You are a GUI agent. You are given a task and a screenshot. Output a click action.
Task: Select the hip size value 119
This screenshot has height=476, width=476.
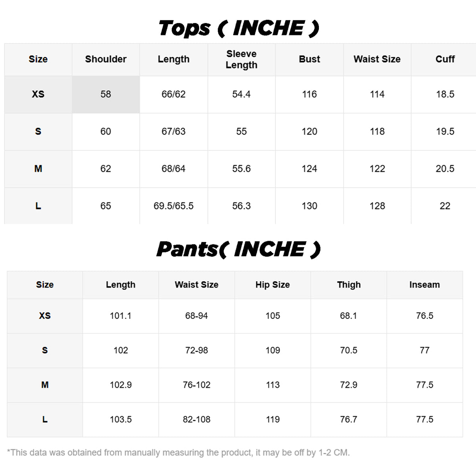(x=273, y=419)
